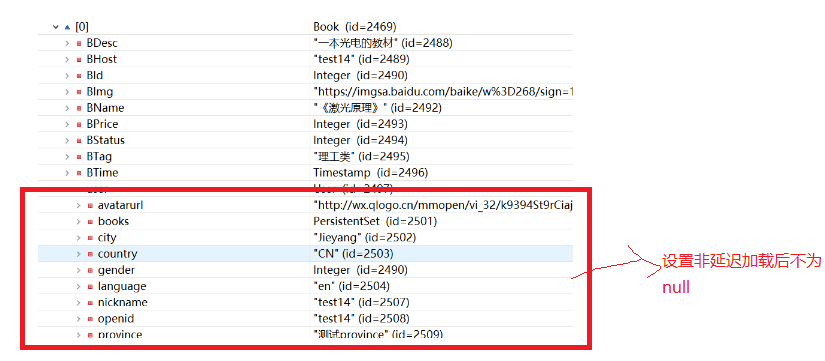The height and width of the screenshot is (361, 825).
Task: Click the field icon beside BTime
Action: (79, 173)
